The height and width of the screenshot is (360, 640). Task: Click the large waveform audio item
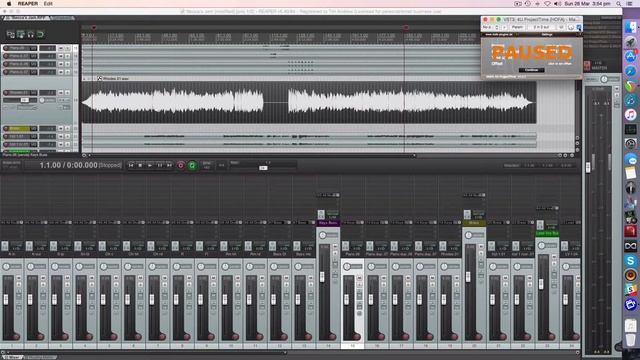point(309,102)
